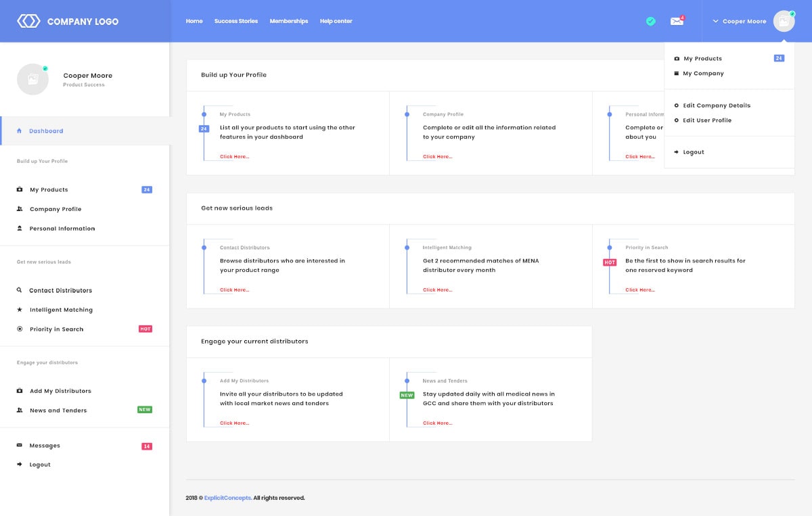Click 'Click Here...' under News and Tenders card

[437, 423]
